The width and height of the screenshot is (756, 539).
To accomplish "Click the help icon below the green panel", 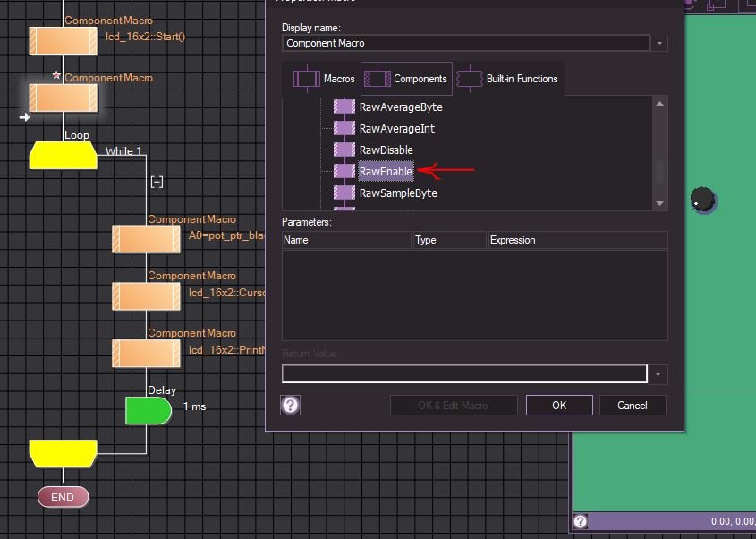I will click(x=580, y=521).
